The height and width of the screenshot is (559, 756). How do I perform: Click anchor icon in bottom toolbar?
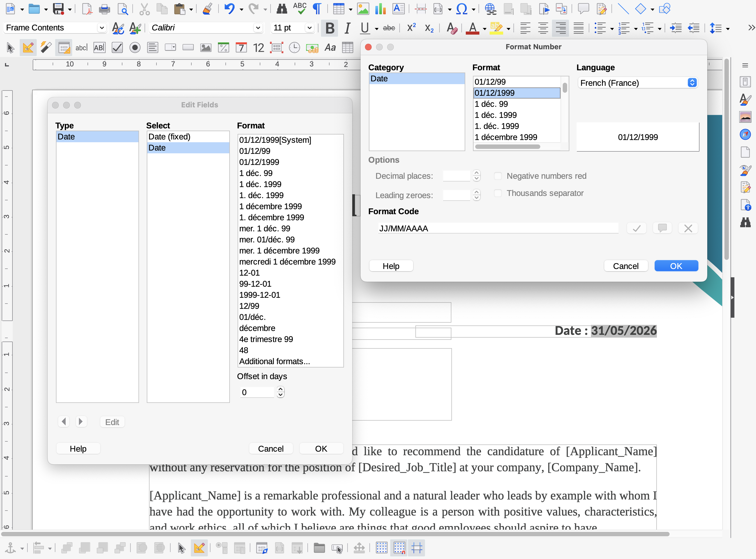[x=10, y=548]
